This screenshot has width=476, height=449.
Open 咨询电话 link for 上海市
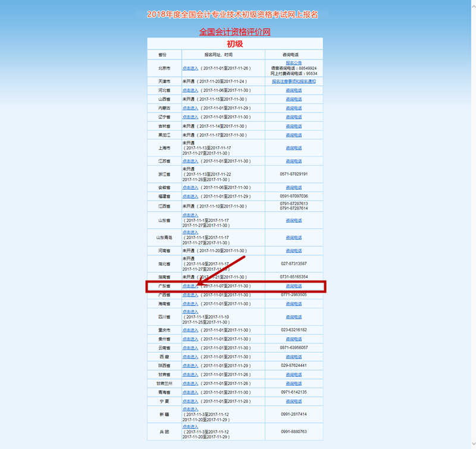(293, 148)
